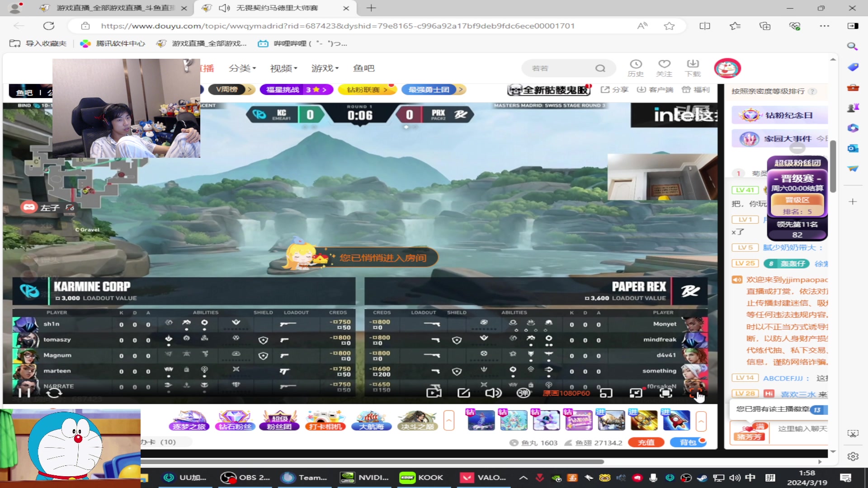Open the 大航海 voyage icon
This screenshot has height=488, width=868.
tap(371, 420)
